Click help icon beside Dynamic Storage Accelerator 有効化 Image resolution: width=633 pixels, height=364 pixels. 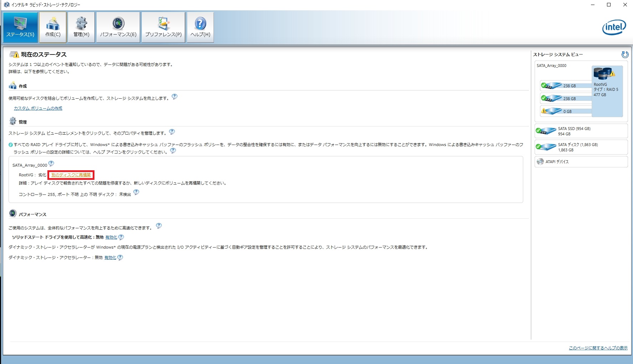[x=120, y=258]
